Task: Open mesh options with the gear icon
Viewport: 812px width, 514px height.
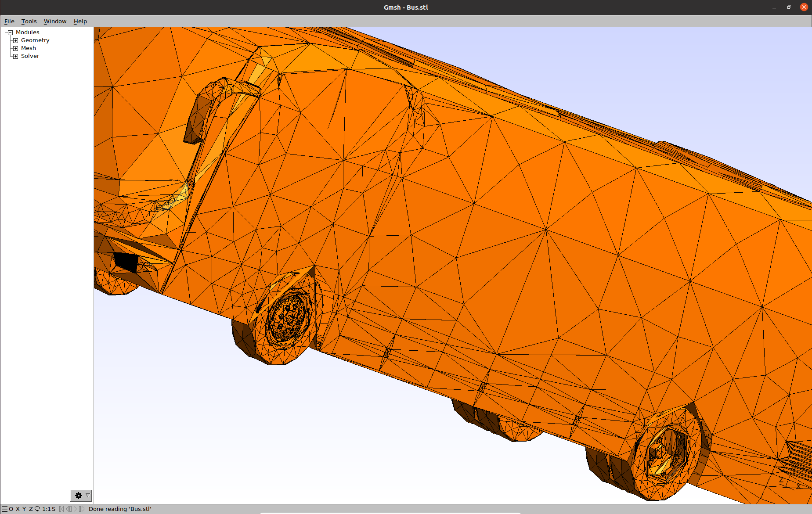Action: pos(78,496)
